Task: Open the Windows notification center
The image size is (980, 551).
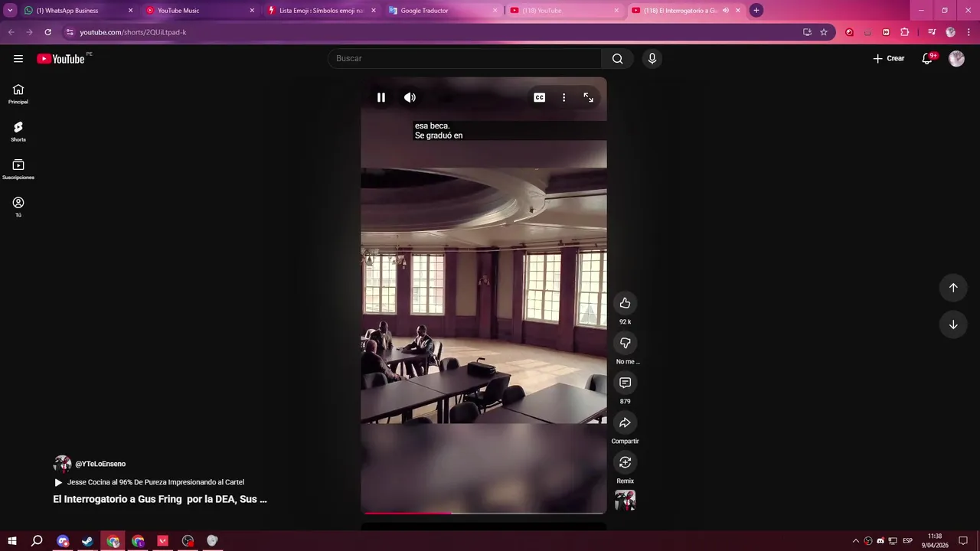Action: pyautogui.click(x=964, y=541)
